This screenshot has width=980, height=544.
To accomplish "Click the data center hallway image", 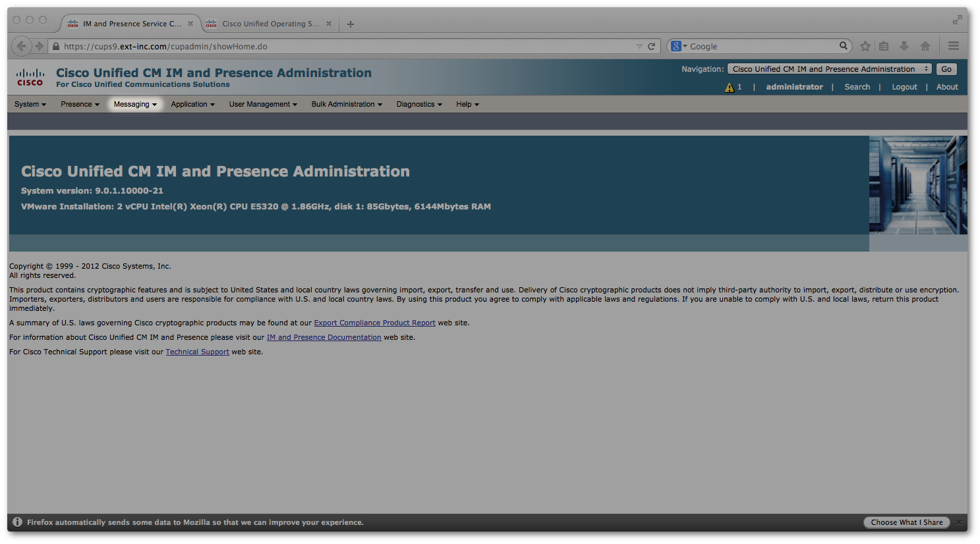I will 918,185.
